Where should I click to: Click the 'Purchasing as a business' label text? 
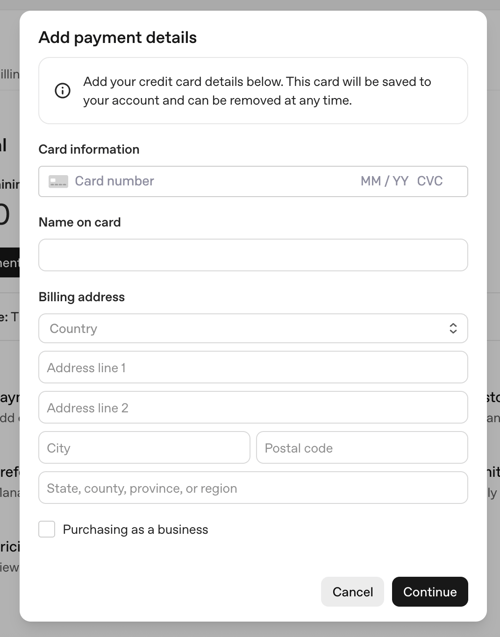[x=135, y=529]
